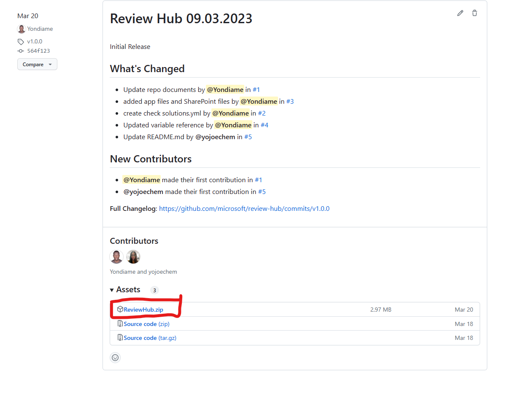Click the package icon beside ReviewHub.zip
The height and width of the screenshot is (396, 532).
(120, 309)
